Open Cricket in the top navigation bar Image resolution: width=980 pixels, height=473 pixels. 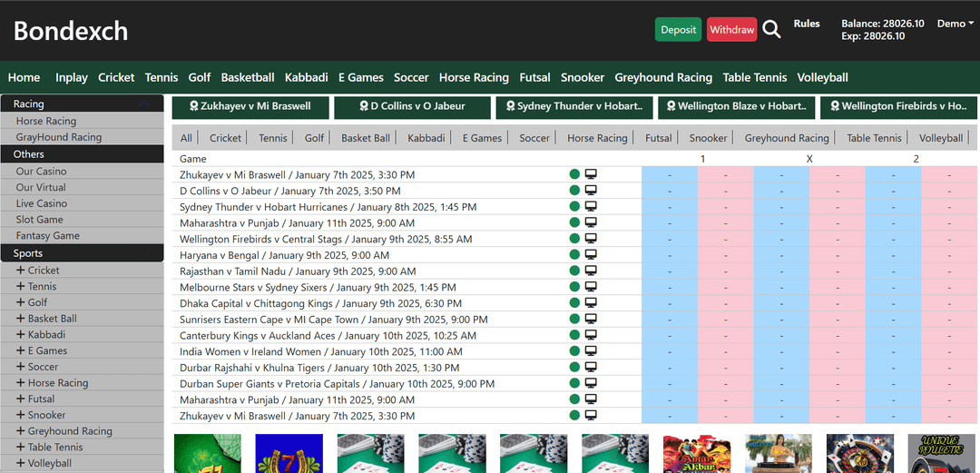pyautogui.click(x=116, y=77)
